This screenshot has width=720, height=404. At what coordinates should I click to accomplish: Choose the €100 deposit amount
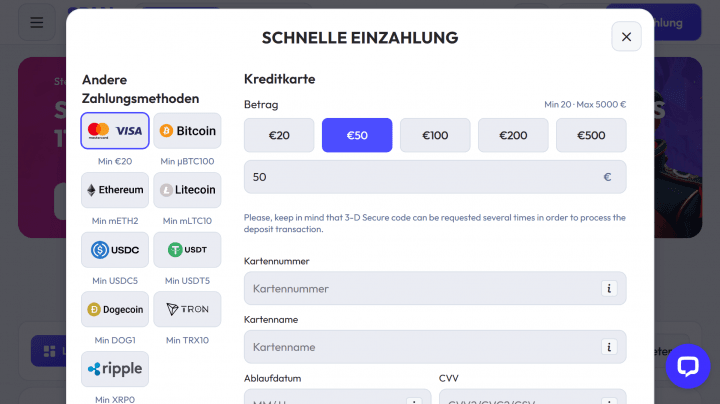(x=435, y=135)
